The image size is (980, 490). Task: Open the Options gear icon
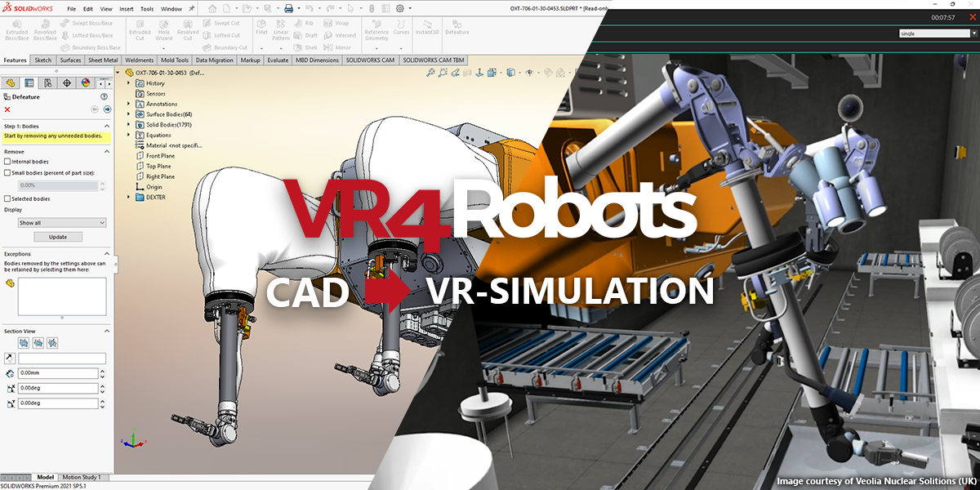(x=399, y=8)
